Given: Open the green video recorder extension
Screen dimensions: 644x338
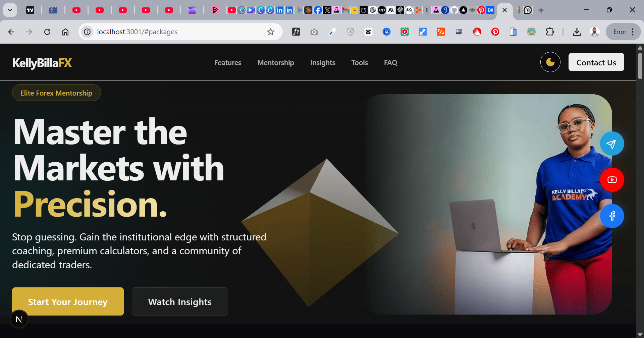Looking at the screenshot, I should coord(405,32).
